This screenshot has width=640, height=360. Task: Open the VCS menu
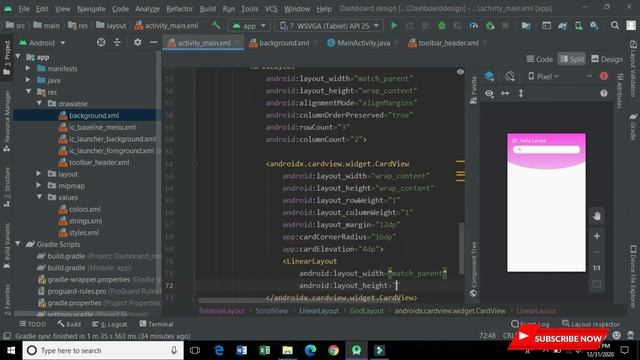coord(271,9)
